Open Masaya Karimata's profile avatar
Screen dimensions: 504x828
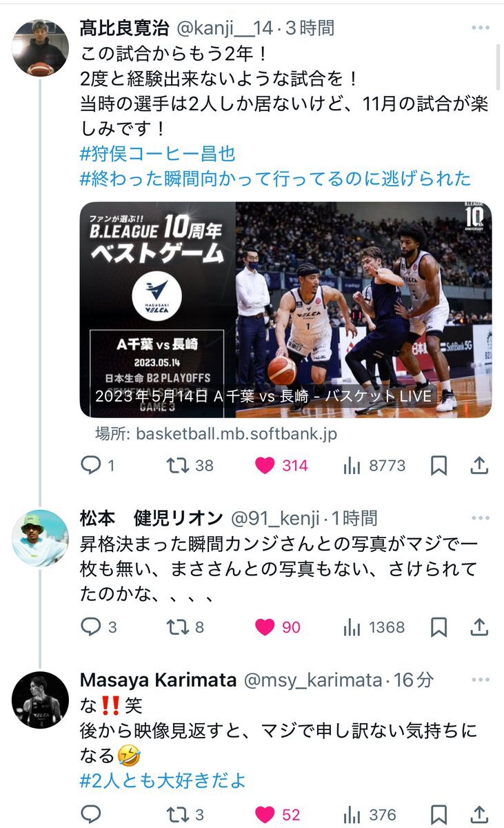(41, 700)
